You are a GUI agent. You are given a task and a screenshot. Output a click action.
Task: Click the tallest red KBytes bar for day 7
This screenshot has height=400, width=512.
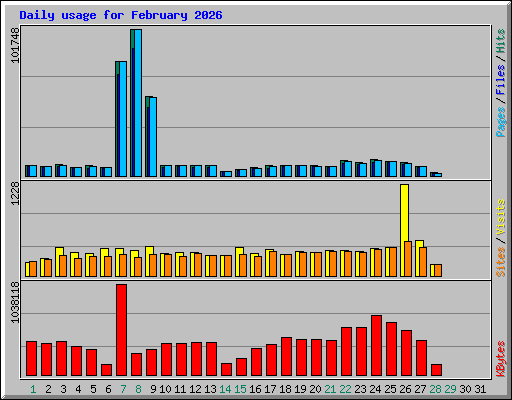[121, 330]
